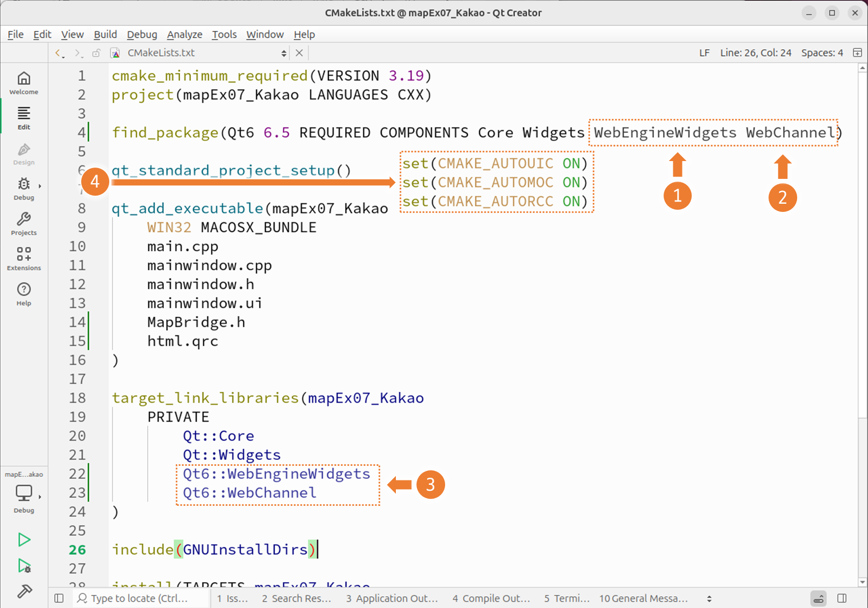
Task: Open the Application Output pane
Action: (x=392, y=598)
